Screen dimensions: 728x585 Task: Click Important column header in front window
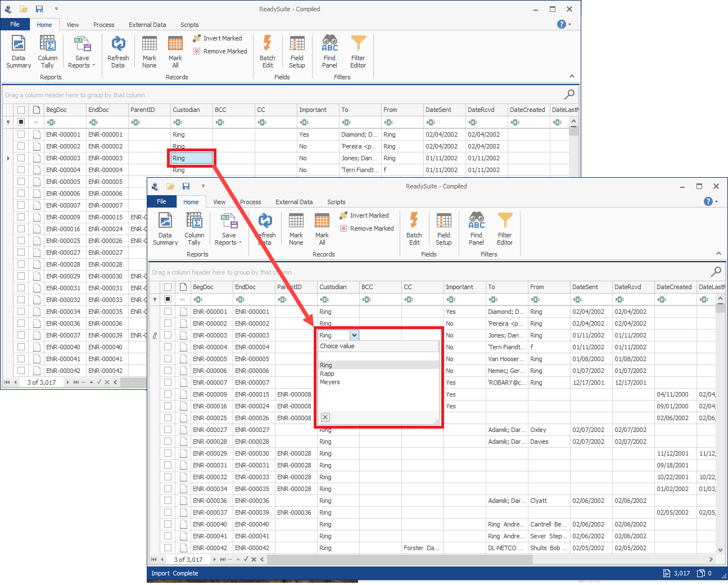point(464,287)
